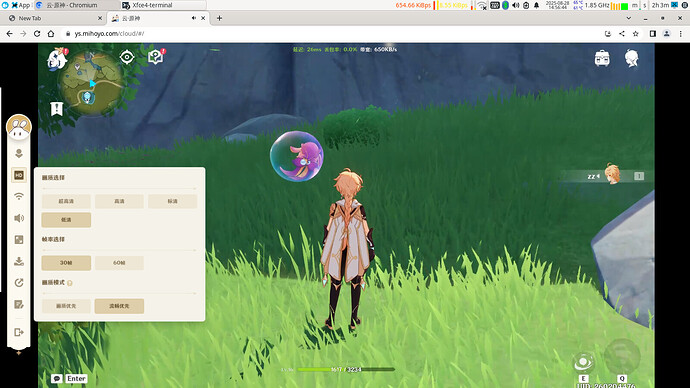Open the tab search dropdown chevron

coord(629,18)
